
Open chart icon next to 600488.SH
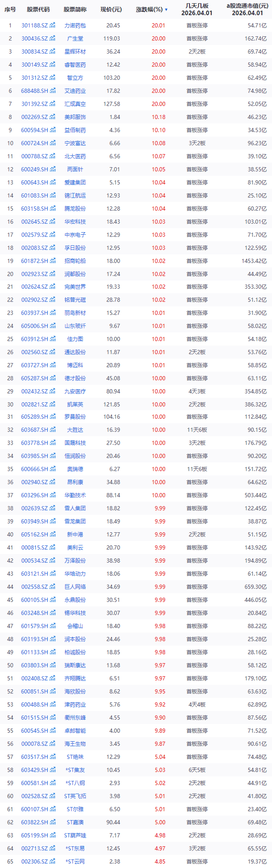(x=53, y=705)
